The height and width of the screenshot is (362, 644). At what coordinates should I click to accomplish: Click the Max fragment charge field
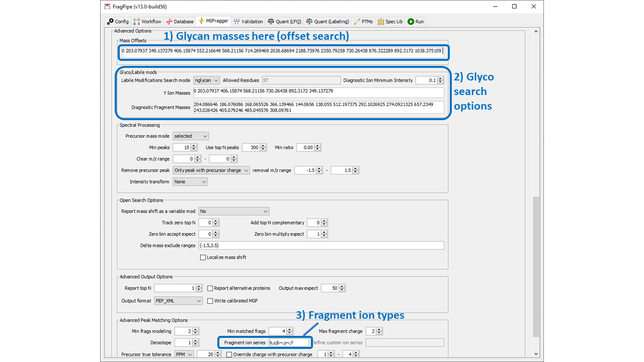pyautogui.click(x=371, y=331)
